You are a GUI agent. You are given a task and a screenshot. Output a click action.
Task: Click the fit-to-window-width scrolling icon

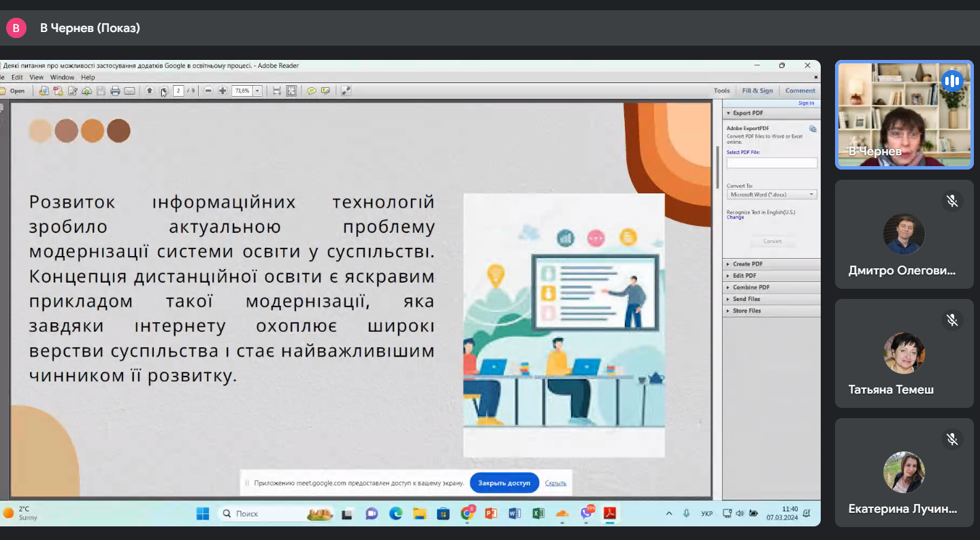(276, 91)
